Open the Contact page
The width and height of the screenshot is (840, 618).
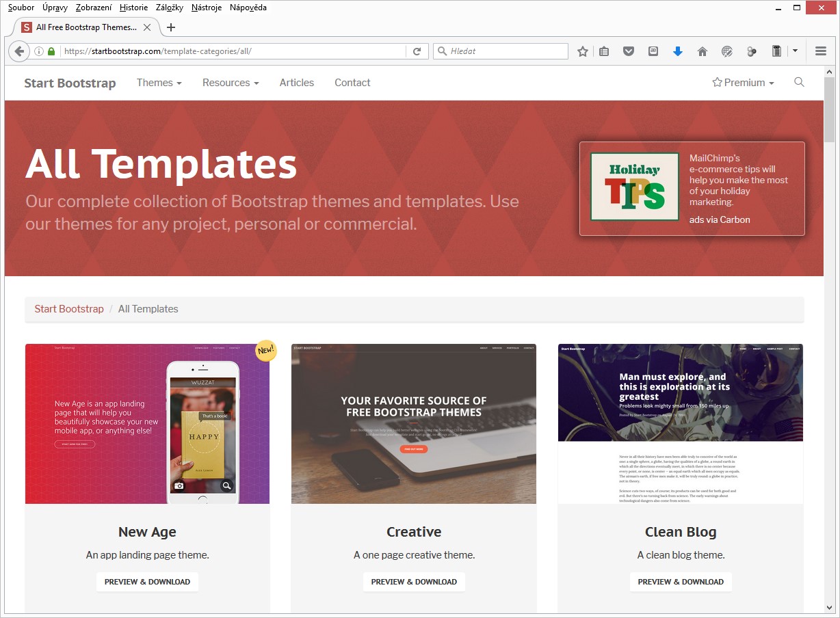(x=352, y=83)
